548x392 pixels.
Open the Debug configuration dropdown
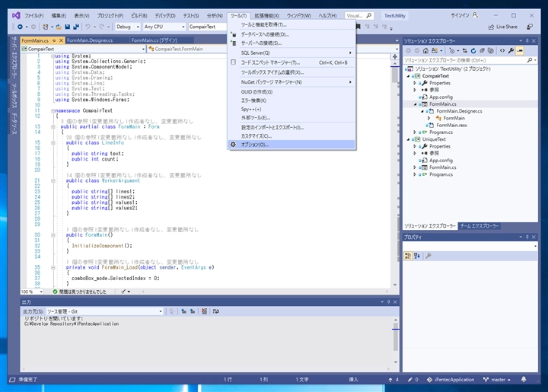coord(128,27)
